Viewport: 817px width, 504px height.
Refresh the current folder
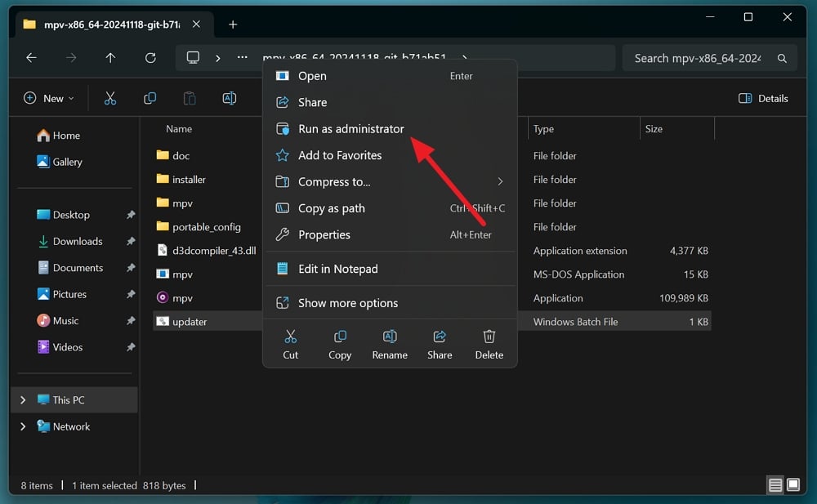pyautogui.click(x=150, y=58)
